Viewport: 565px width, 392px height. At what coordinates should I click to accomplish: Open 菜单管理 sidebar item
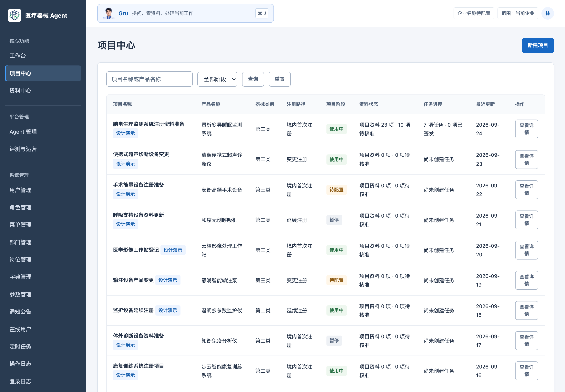43,225
